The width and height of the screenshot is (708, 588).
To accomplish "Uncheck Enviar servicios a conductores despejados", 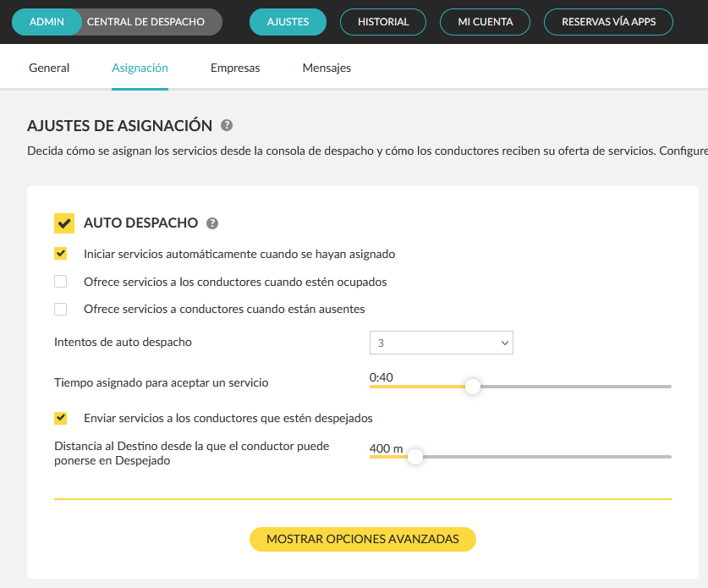I will click(x=61, y=418).
